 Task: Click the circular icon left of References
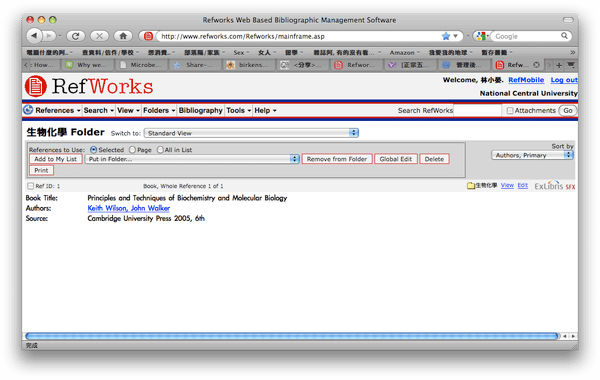(28, 110)
